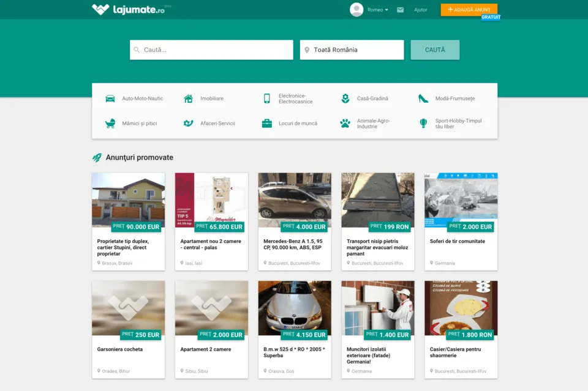588x391 pixels.
Task: Expand the Romeo account dropdown
Action: pos(378,10)
